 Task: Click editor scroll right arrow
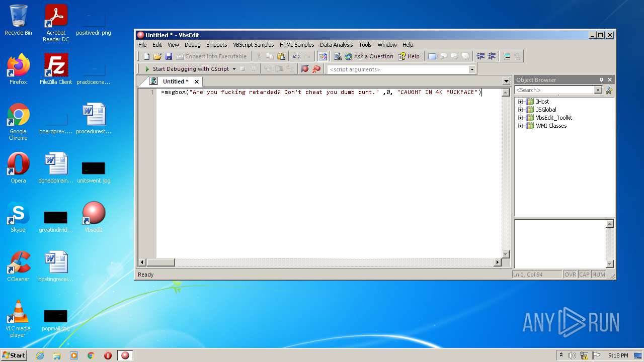pyautogui.click(x=498, y=262)
